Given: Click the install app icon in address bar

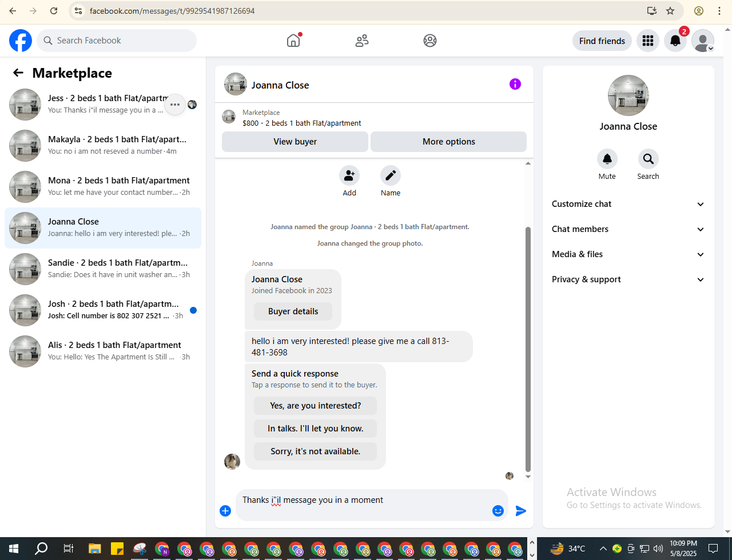Looking at the screenshot, I should [651, 11].
